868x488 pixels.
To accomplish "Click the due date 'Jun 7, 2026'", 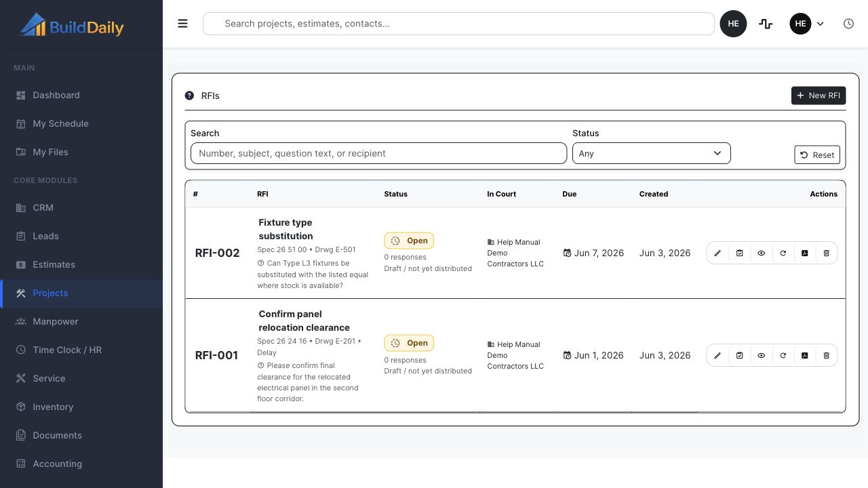I will click(x=599, y=253).
